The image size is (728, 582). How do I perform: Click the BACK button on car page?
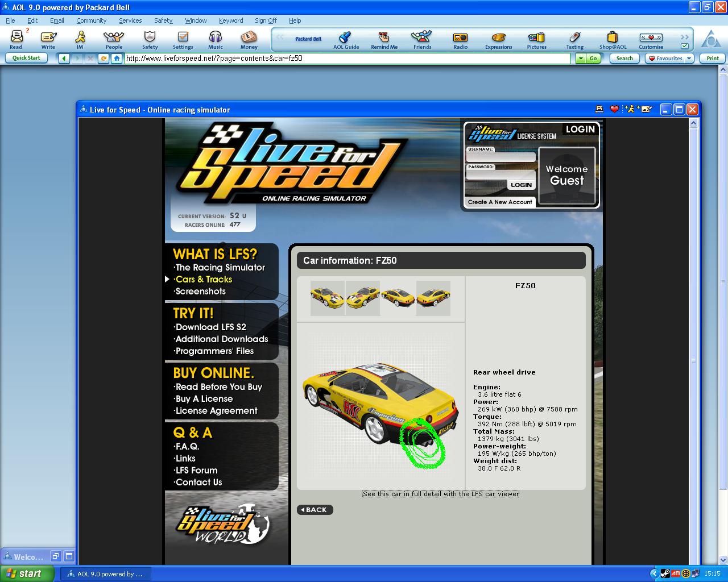pyautogui.click(x=315, y=510)
